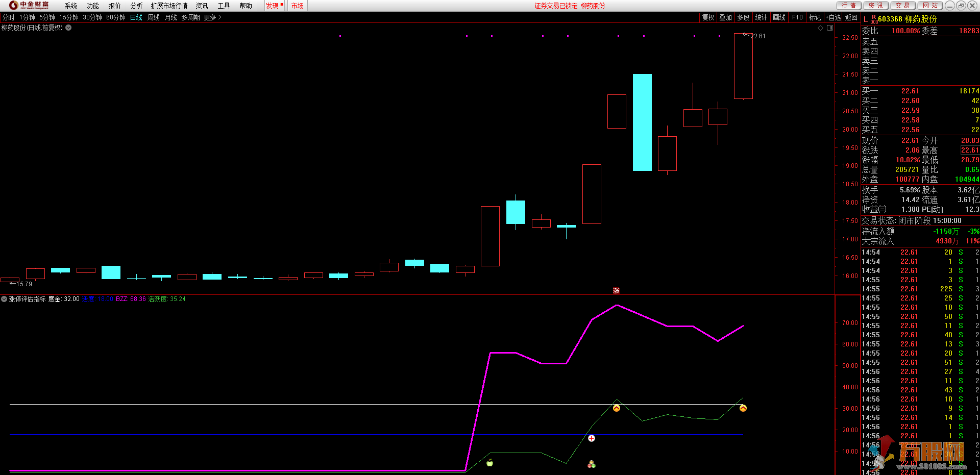
Task: Click the 柳药股份(日线 前复权) chart title
Action: pos(32,28)
